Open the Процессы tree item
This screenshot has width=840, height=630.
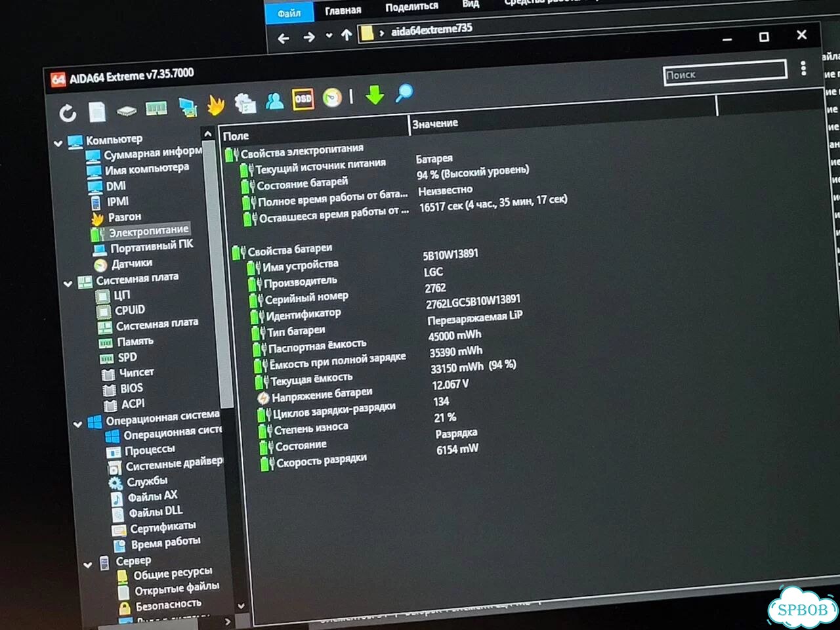click(x=141, y=451)
